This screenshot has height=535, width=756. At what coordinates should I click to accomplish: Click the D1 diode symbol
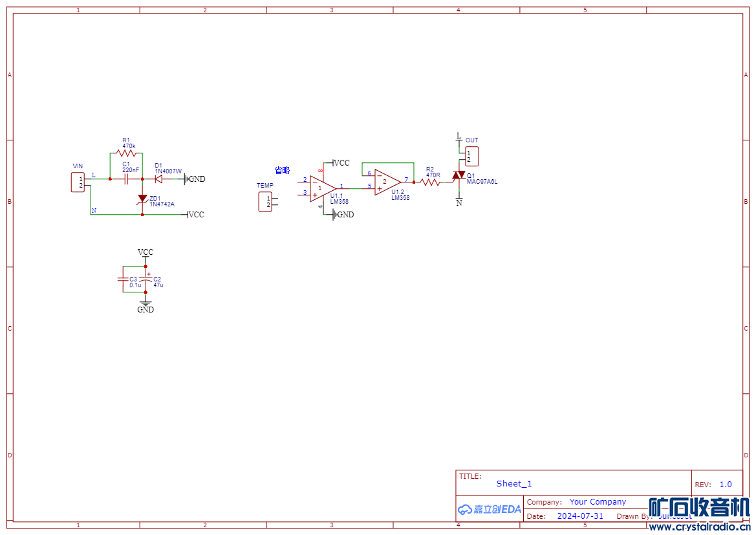158,179
